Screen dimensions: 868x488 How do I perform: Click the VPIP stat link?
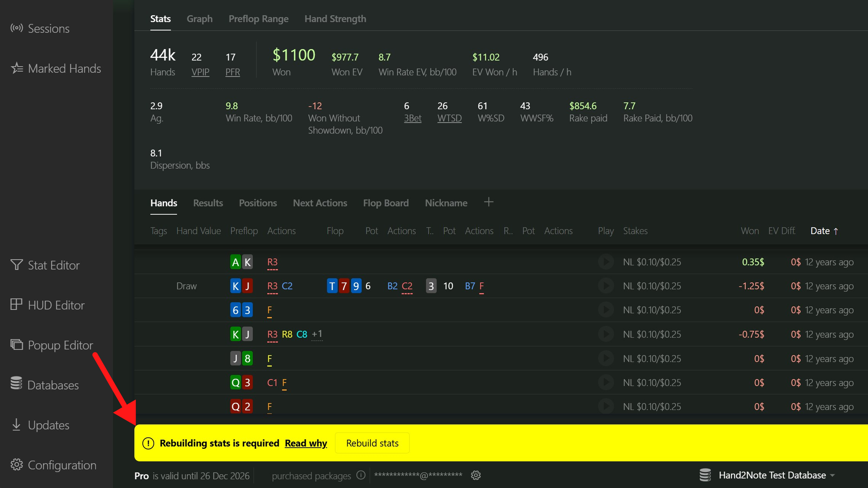pos(200,72)
